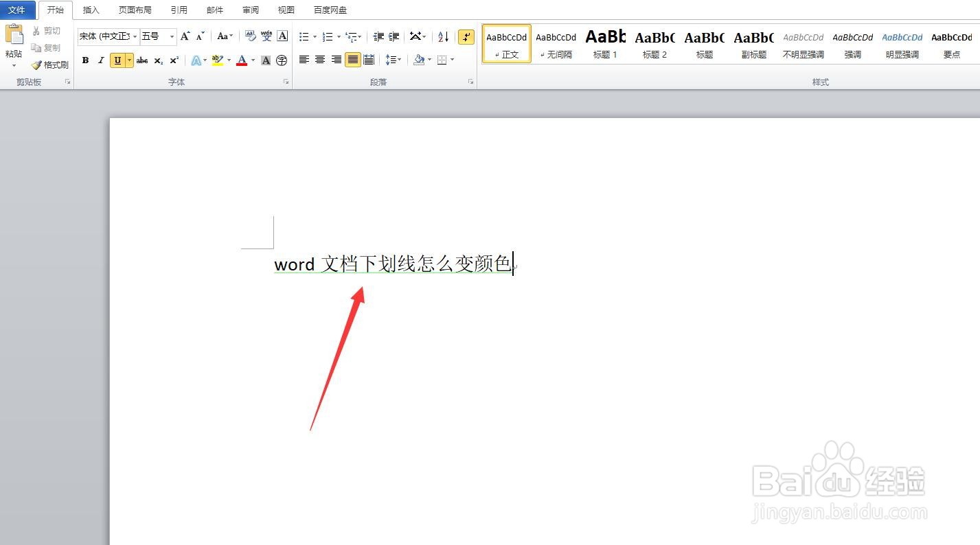Open the underline style dropdown arrow

coord(129,60)
